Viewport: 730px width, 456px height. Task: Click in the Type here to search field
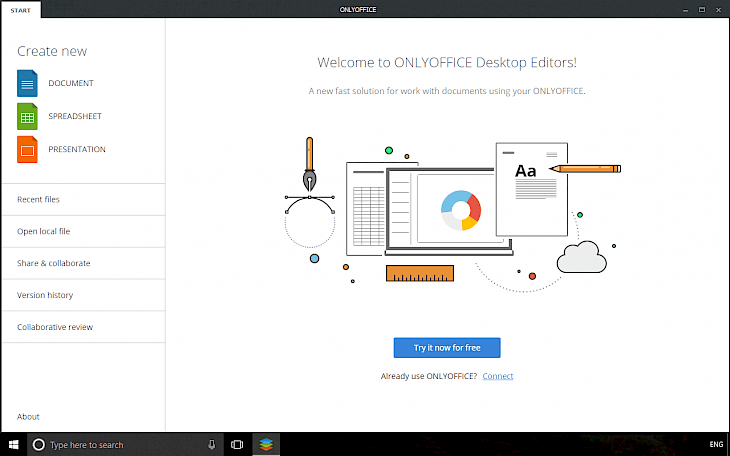click(126, 444)
